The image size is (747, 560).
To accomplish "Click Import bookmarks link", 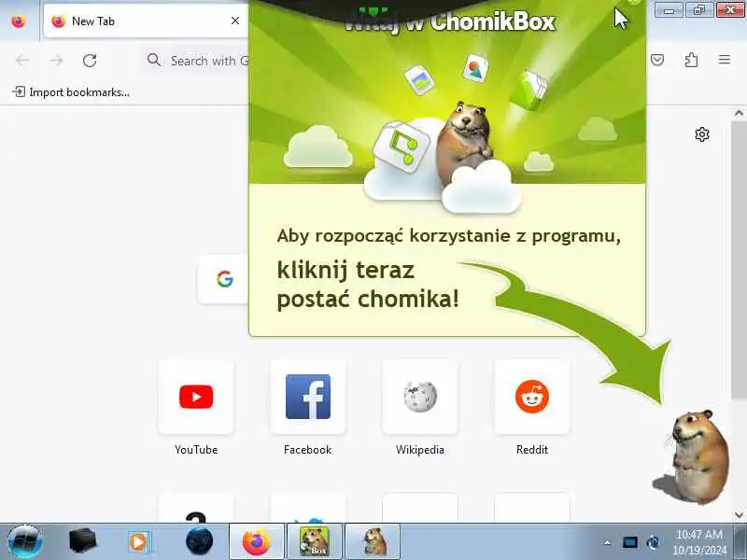I will pyautogui.click(x=71, y=91).
